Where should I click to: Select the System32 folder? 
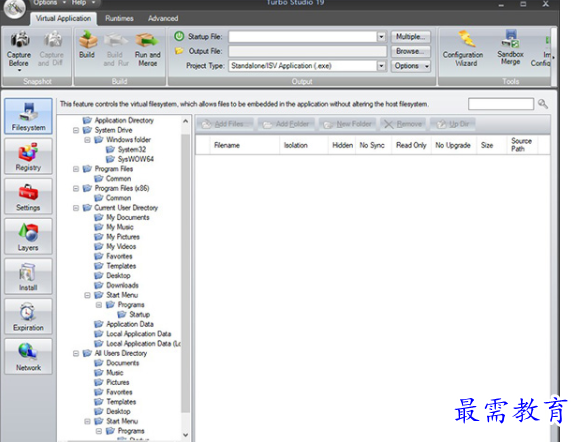[x=126, y=149]
